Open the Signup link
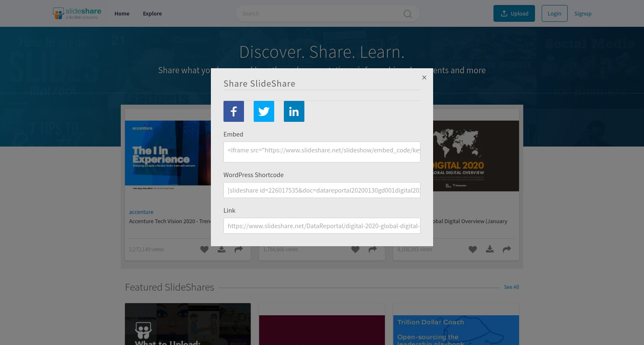Viewport: 644px width, 345px height. (x=583, y=13)
